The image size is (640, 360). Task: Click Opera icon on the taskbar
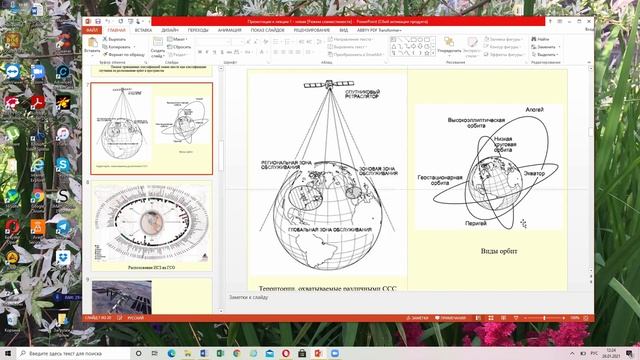pos(286,353)
